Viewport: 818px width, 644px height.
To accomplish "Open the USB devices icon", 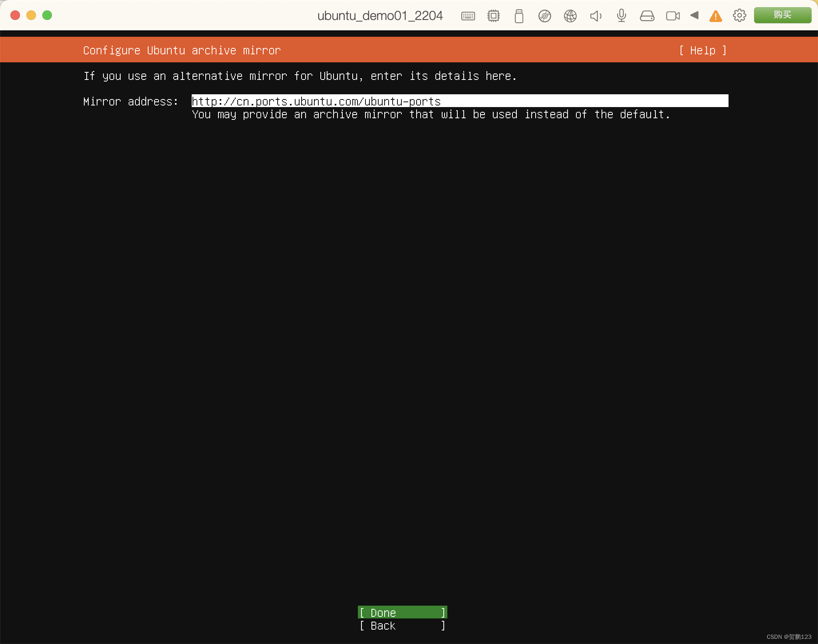I will pyautogui.click(x=519, y=16).
